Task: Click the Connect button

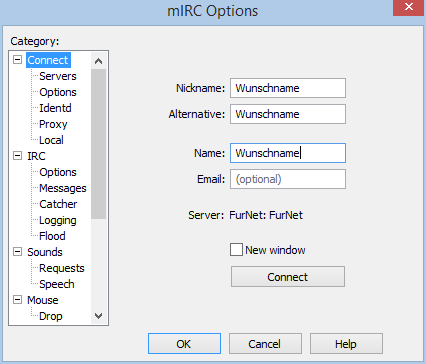Action: [x=288, y=277]
